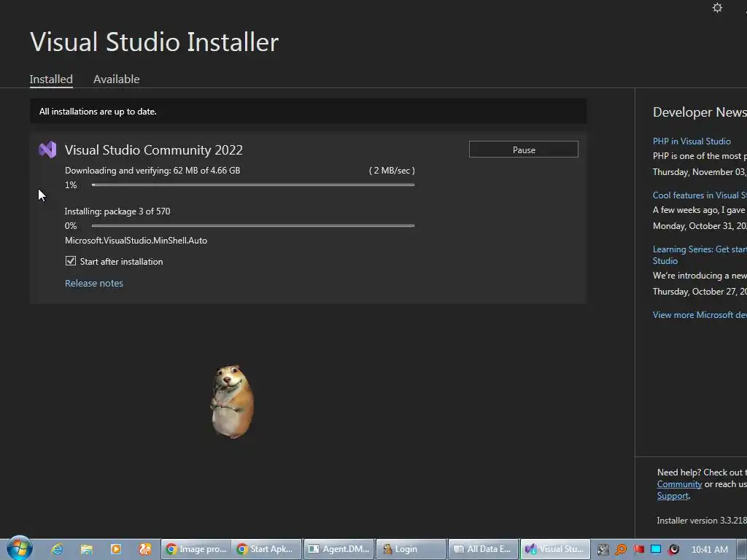Click the orange magnifier tray icon
The image size is (747, 560).
[x=621, y=550]
